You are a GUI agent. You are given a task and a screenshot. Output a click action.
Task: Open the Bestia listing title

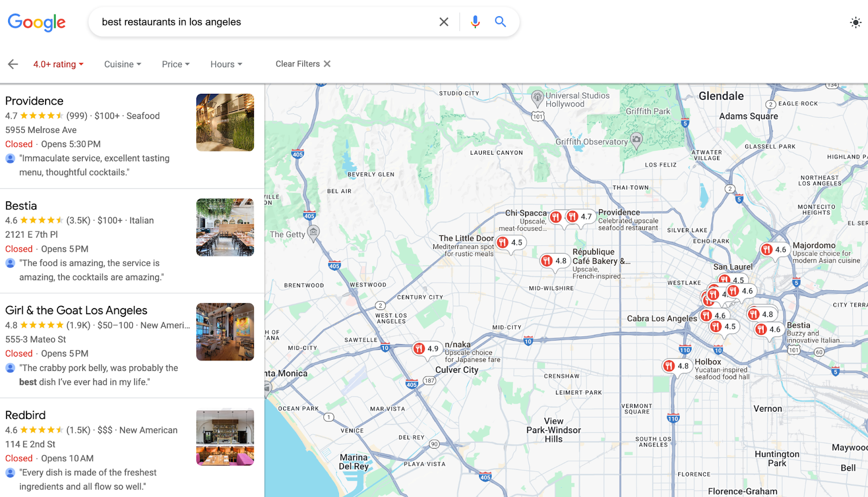[21, 206]
